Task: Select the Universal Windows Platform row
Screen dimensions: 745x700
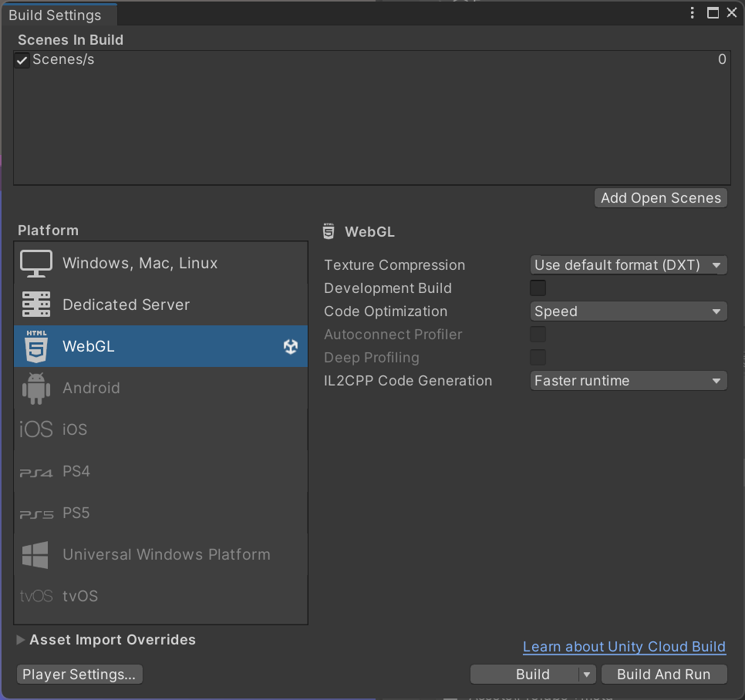Action: click(x=160, y=554)
